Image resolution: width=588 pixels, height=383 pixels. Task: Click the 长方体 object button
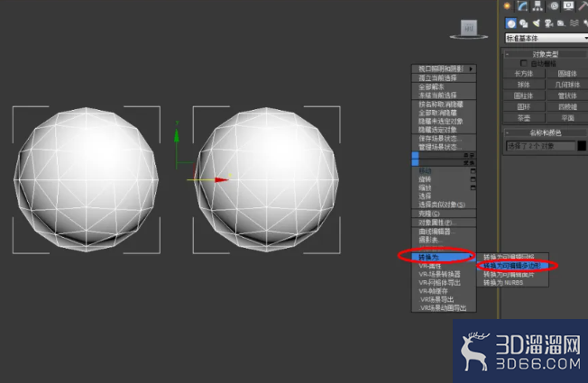click(524, 74)
